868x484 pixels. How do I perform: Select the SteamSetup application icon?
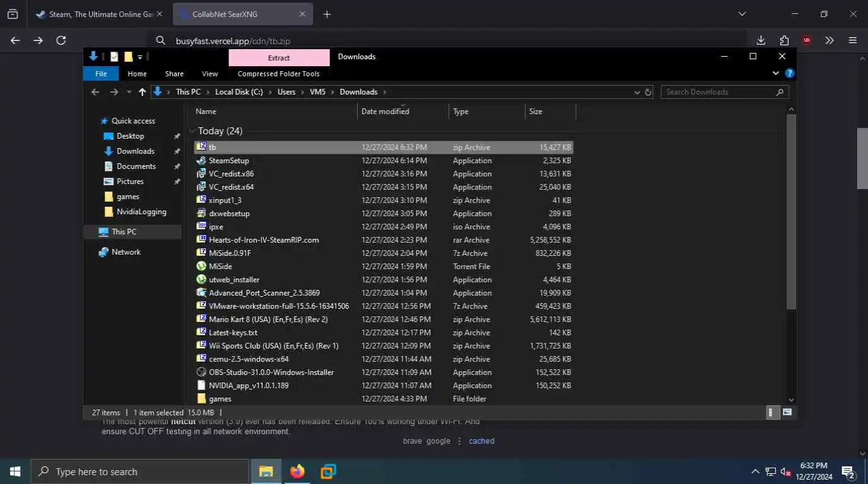click(201, 161)
